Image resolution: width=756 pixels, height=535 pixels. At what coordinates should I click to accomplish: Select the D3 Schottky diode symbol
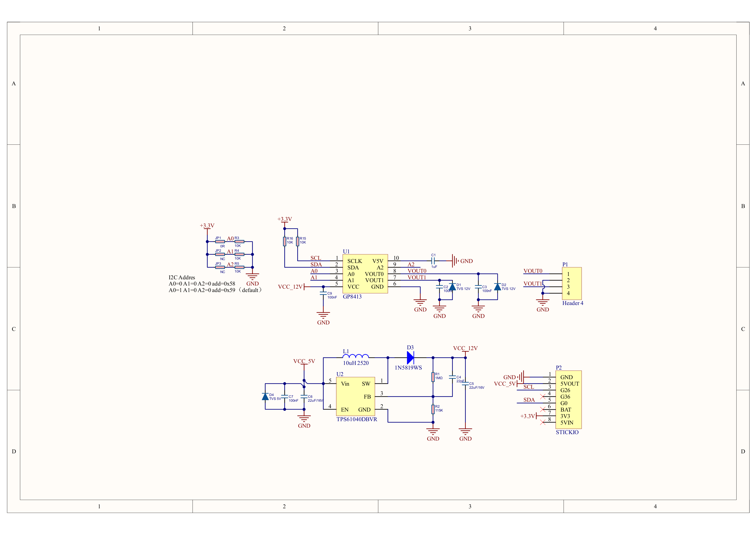(x=410, y=357)
